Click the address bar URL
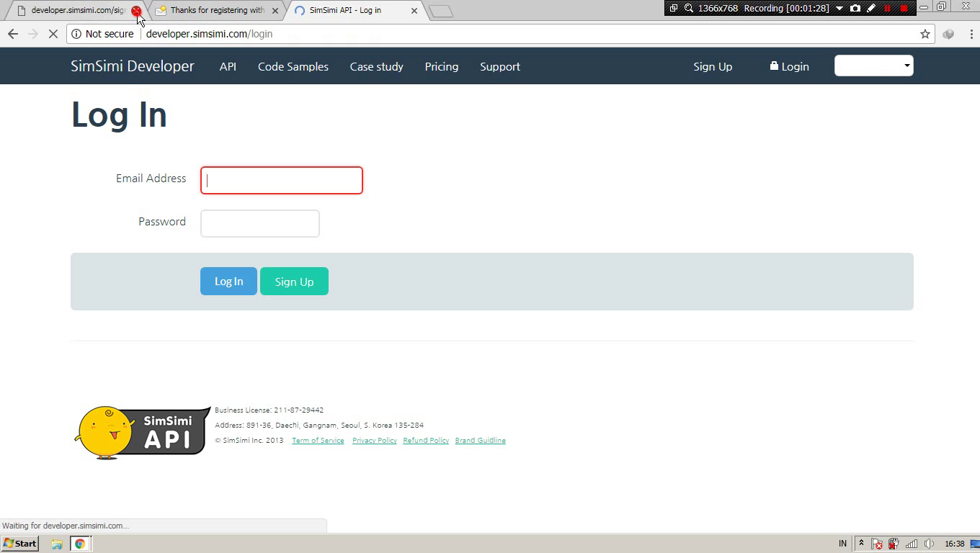The height and width of the screenshot is (553, 980). tap(209, 34)
